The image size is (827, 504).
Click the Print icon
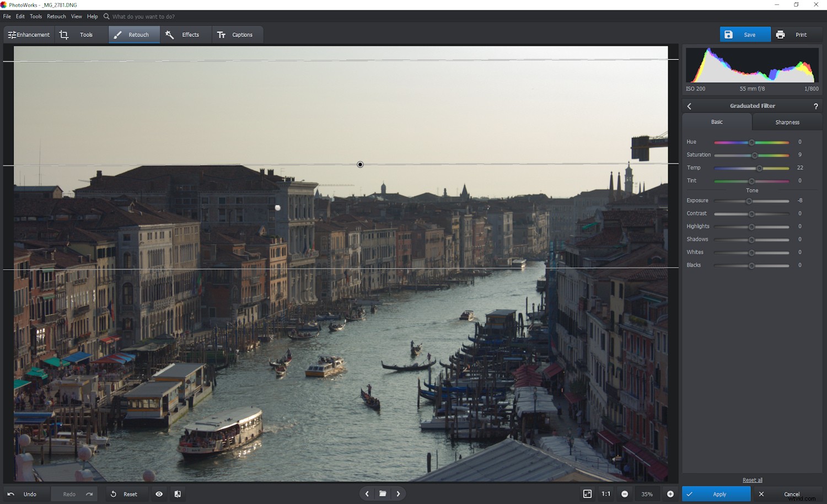click(x=780, y=34)
